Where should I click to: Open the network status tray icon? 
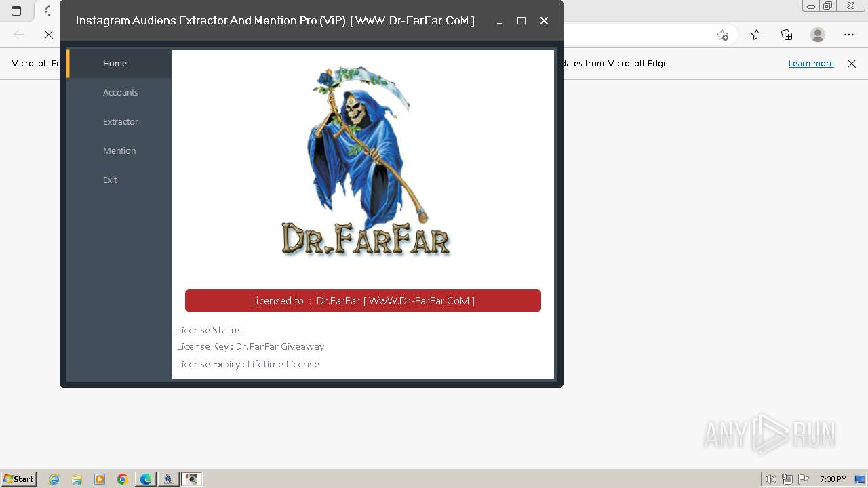787,479
